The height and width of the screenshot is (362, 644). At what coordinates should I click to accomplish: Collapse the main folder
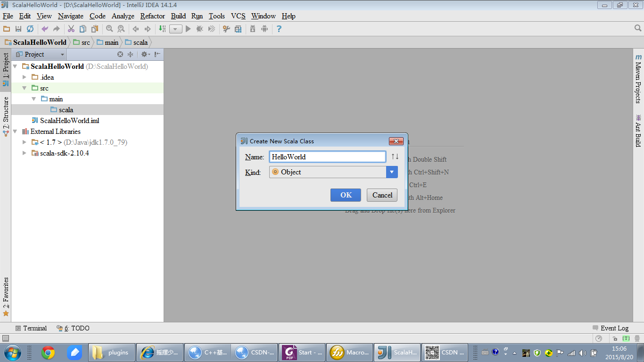pos(34,99)
